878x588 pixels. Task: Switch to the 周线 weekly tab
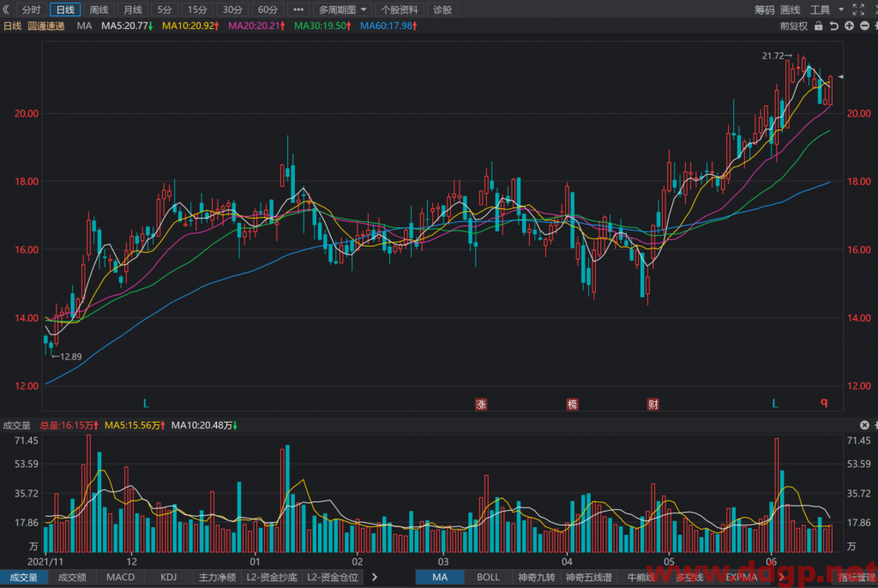click(99, 9)
